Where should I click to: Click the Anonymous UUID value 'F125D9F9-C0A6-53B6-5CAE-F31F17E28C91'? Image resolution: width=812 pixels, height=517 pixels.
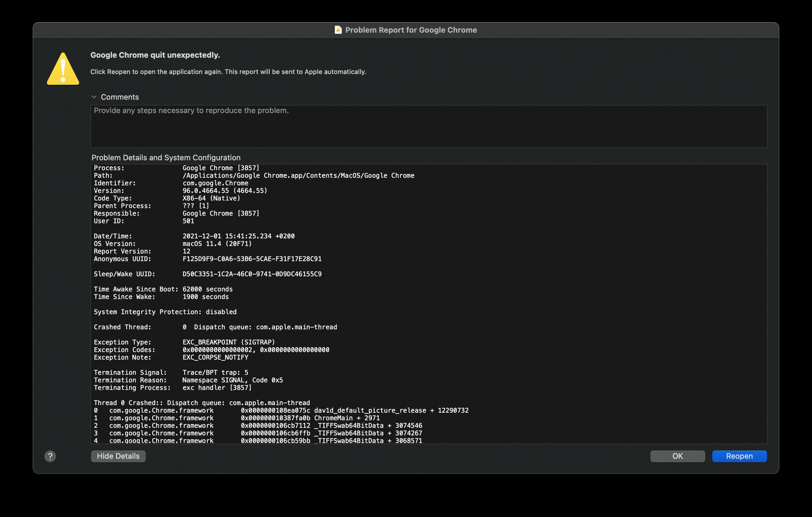pos(252,259)
